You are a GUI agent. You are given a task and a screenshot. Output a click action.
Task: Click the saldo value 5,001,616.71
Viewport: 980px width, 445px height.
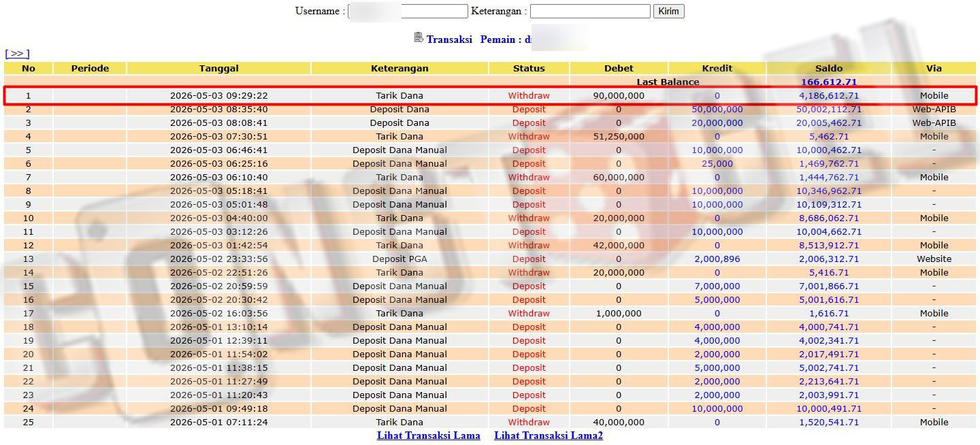click(x=829, y=299)
